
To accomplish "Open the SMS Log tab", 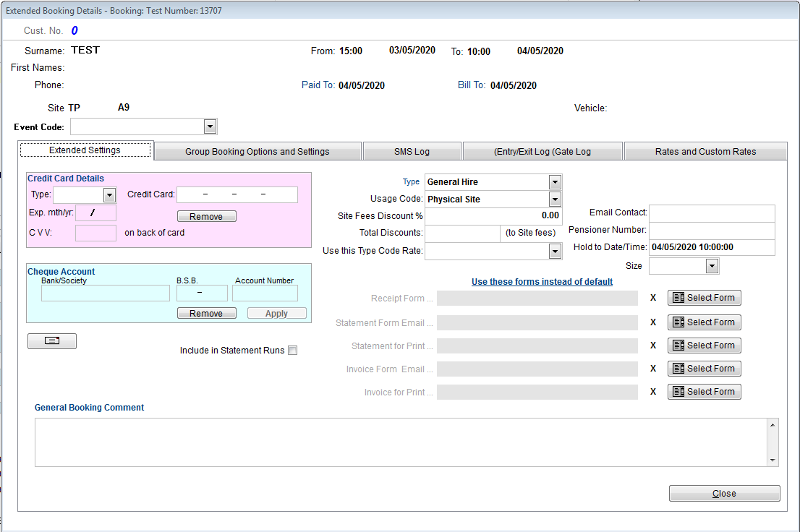I will point(412,152).
